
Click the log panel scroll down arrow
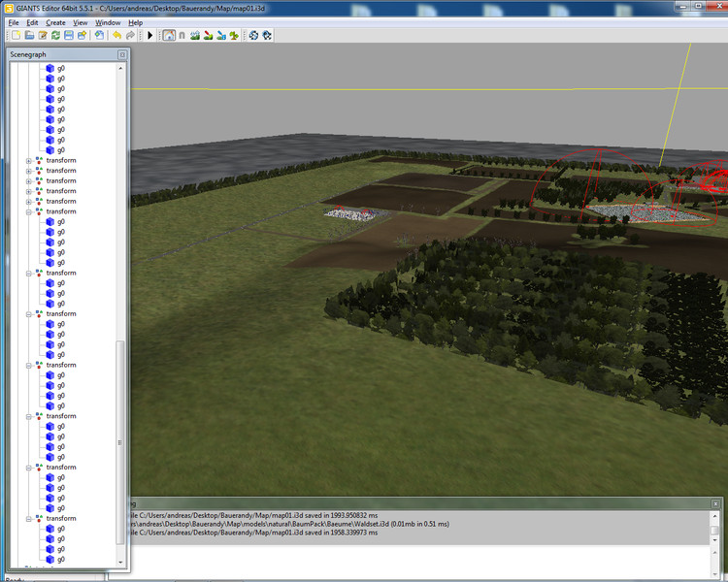715,540
